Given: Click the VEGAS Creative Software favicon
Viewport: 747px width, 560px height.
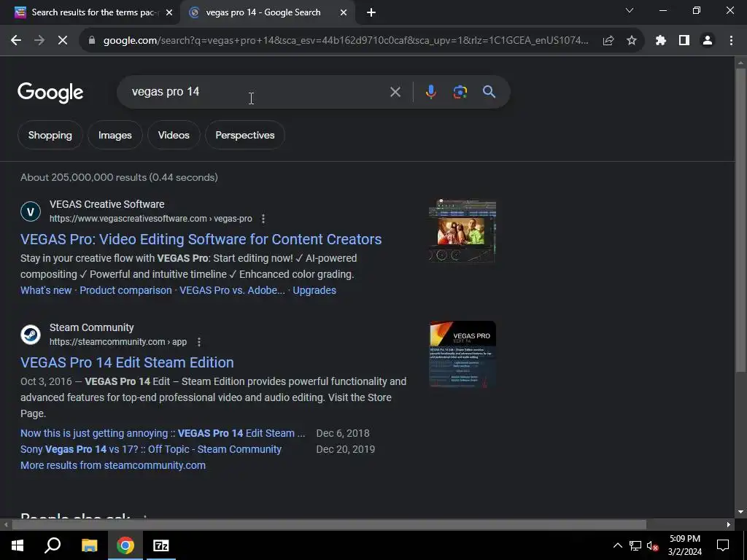Looking at the screenshot, I should pos(31,211).
